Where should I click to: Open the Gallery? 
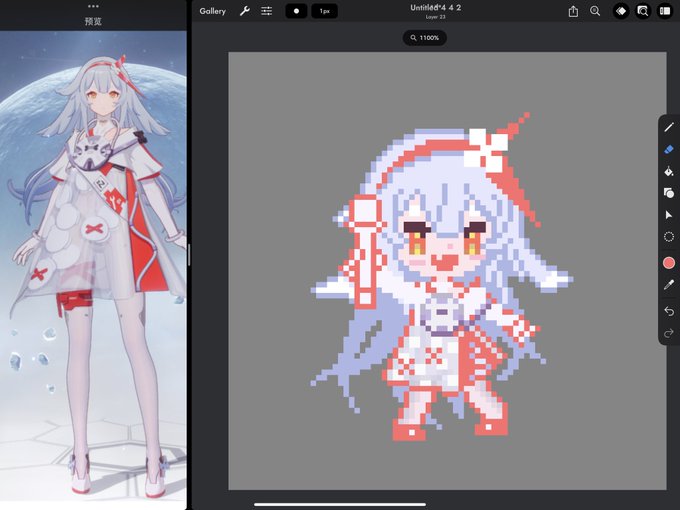[x=212, y=11]
